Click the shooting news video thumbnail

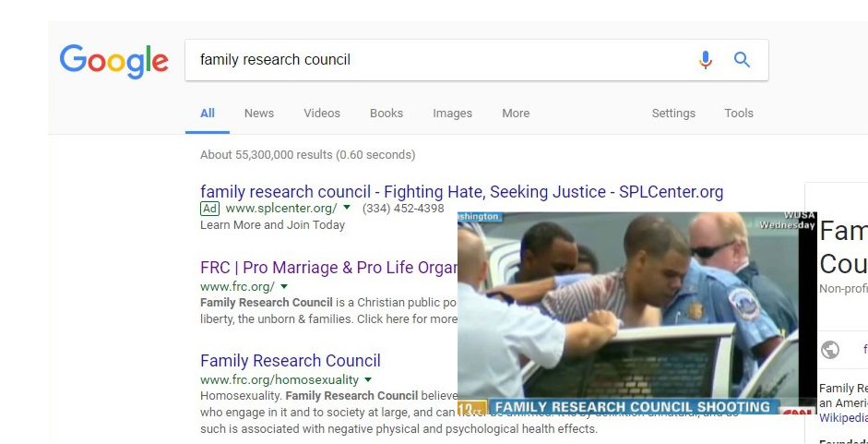coord(636,313)
